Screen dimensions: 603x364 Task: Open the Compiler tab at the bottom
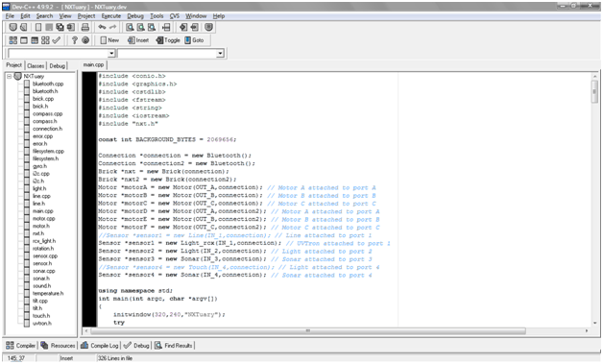[x=21, y=346]
